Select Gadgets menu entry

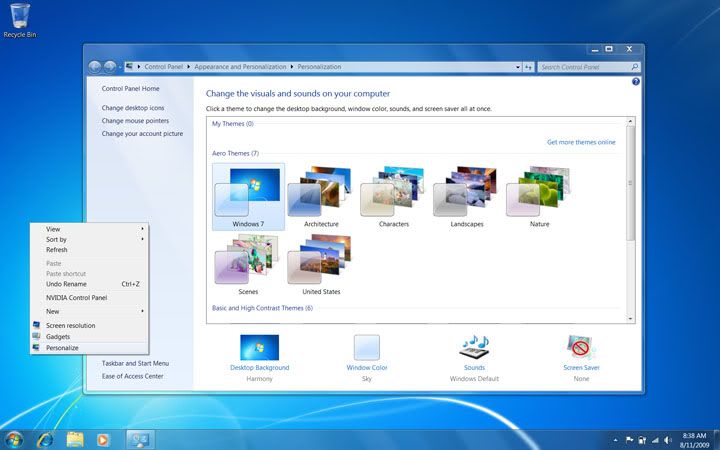click(90, 337)
